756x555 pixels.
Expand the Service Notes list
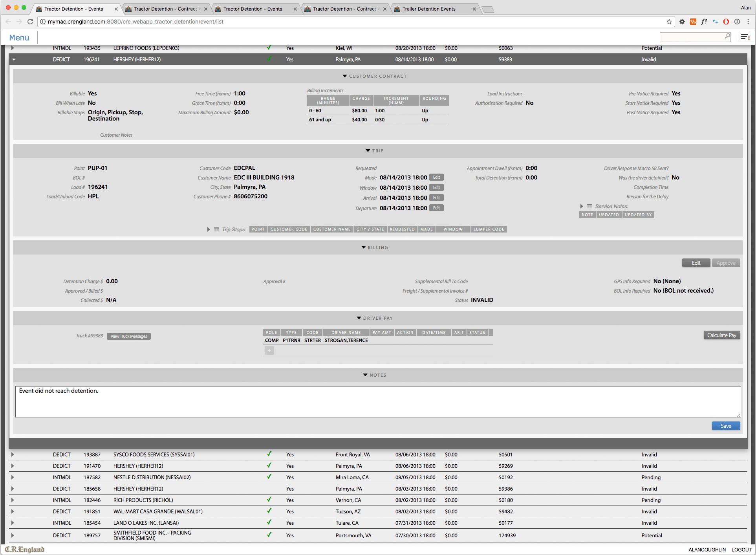[x=582, y=206]
